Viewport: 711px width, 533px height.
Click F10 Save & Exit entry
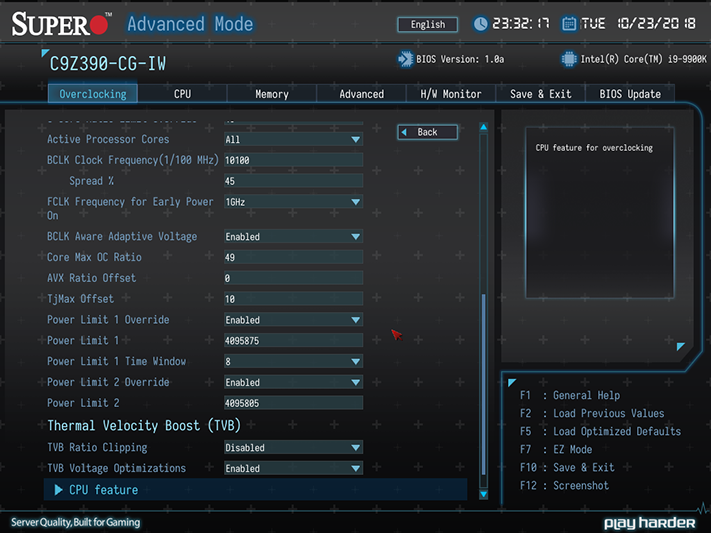click(x=567, y=468)
